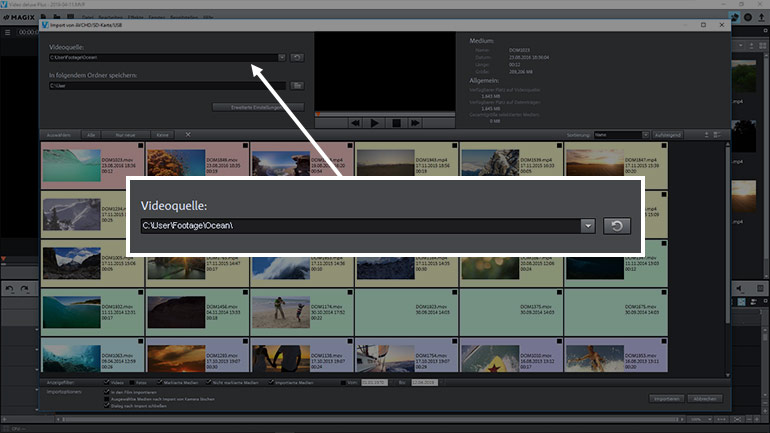Image resolution: width=770 pixels, height=433 pixels.
Task: Toggle In den Film importieren option
Action: pos(107,392)
